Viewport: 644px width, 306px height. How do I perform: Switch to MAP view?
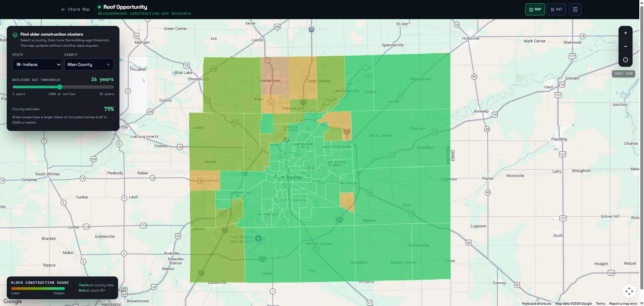tap(535, 9)
